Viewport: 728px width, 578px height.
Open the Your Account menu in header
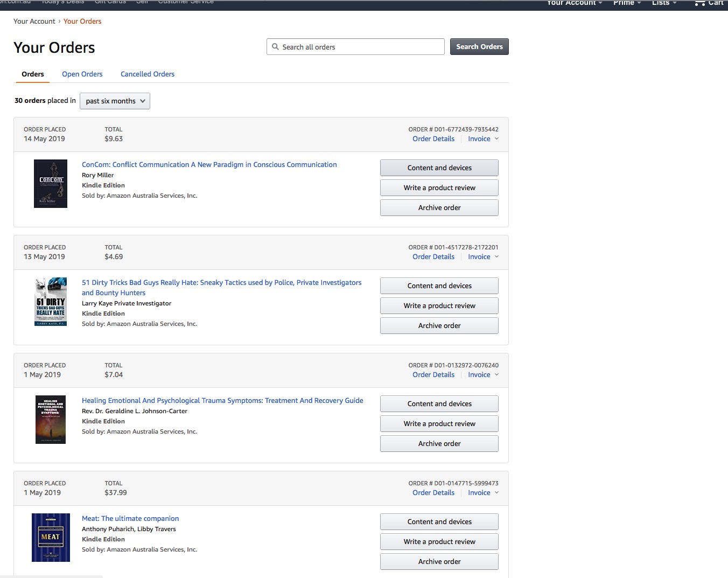click(574, 3)
